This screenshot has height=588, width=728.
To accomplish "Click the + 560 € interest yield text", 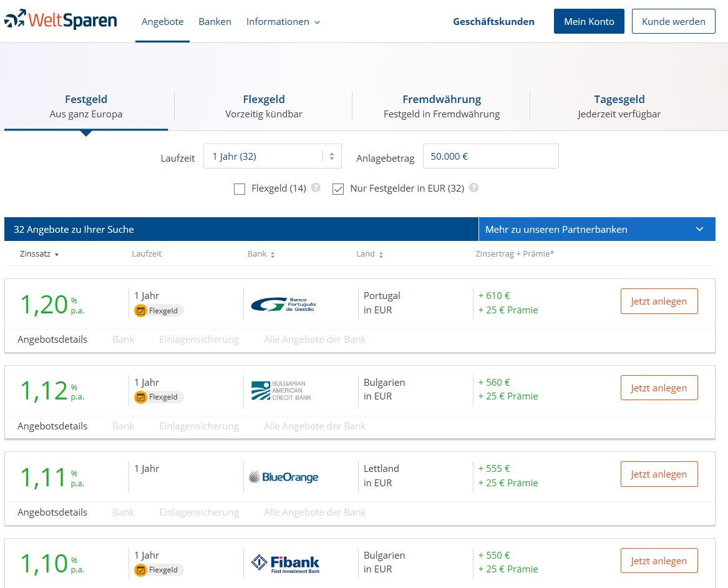I will click(494, 382).
